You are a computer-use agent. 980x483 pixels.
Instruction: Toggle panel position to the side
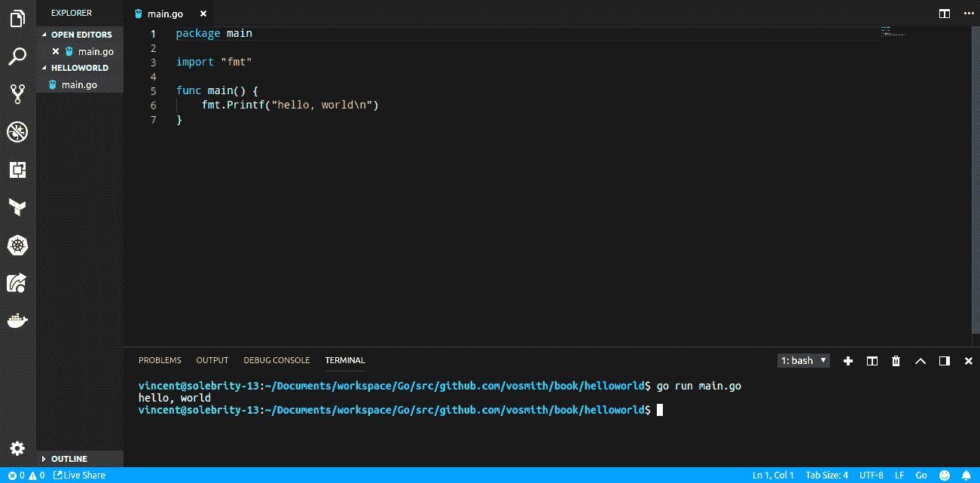point(944,361)
